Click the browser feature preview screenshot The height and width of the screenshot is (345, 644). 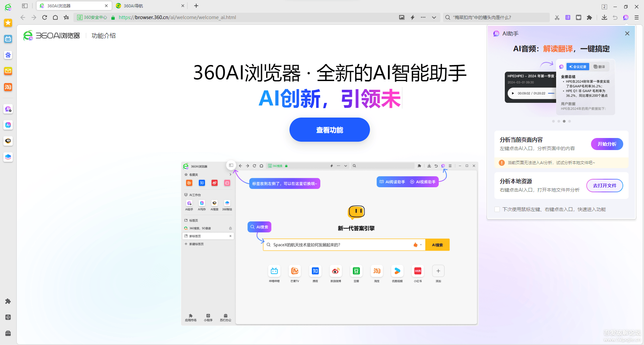(330, 244)
